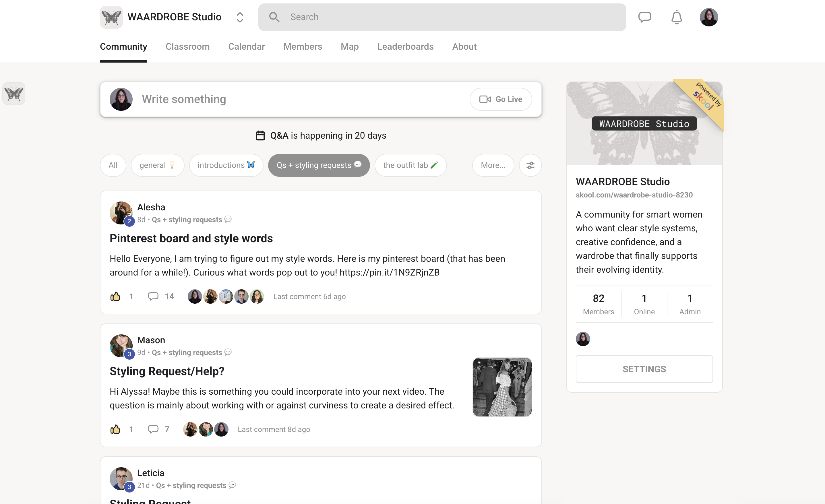Open the profile avatar menu
The width and height of the screenshot is (825, 504).
pos(708,17)
